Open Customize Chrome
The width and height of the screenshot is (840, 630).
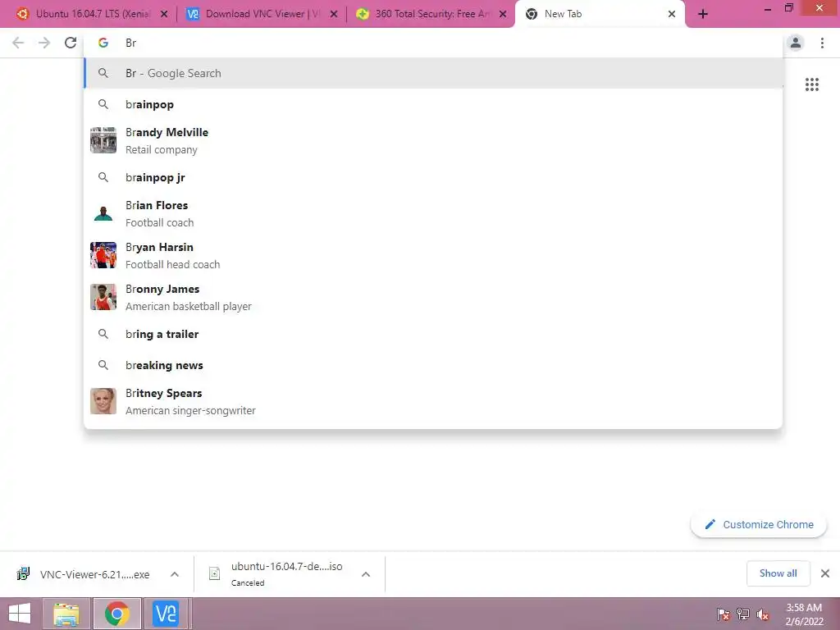click(759, 524)
